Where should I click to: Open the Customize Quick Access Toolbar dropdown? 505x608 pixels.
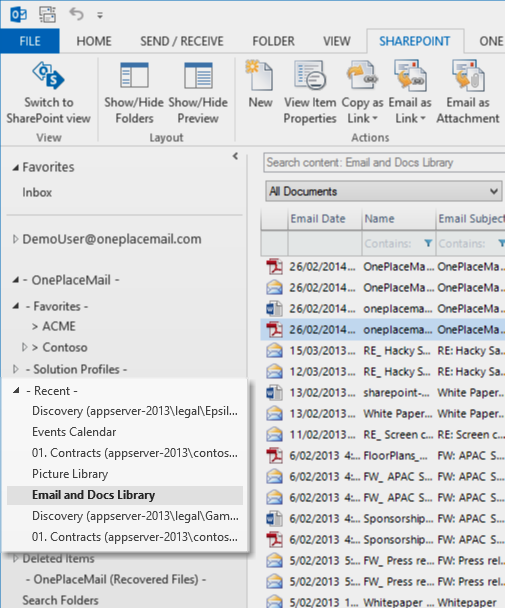pos(100,16)
